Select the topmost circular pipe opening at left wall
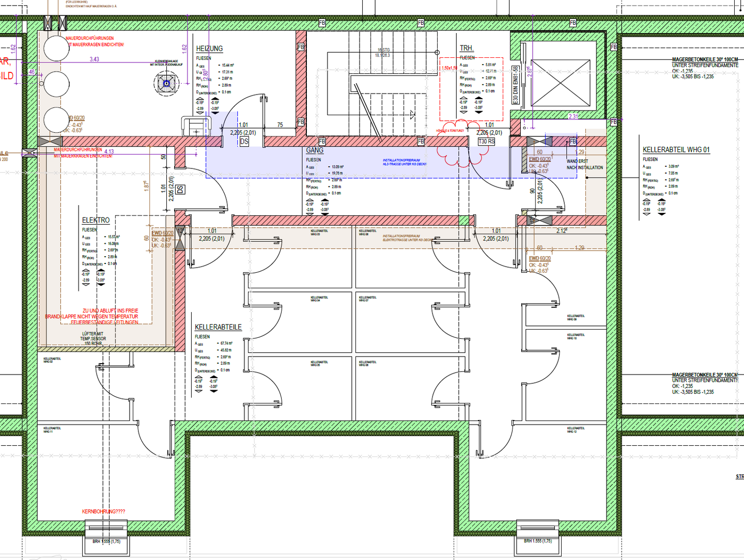Screen dimensions: 744x560 click(x=56, y=48)
